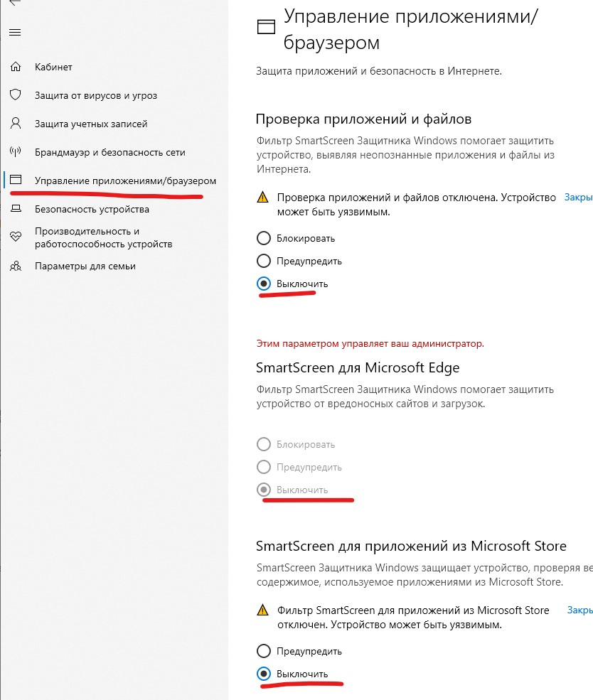Click the person icon for account protection
This screenshot has height=700, width=593.
16,124
